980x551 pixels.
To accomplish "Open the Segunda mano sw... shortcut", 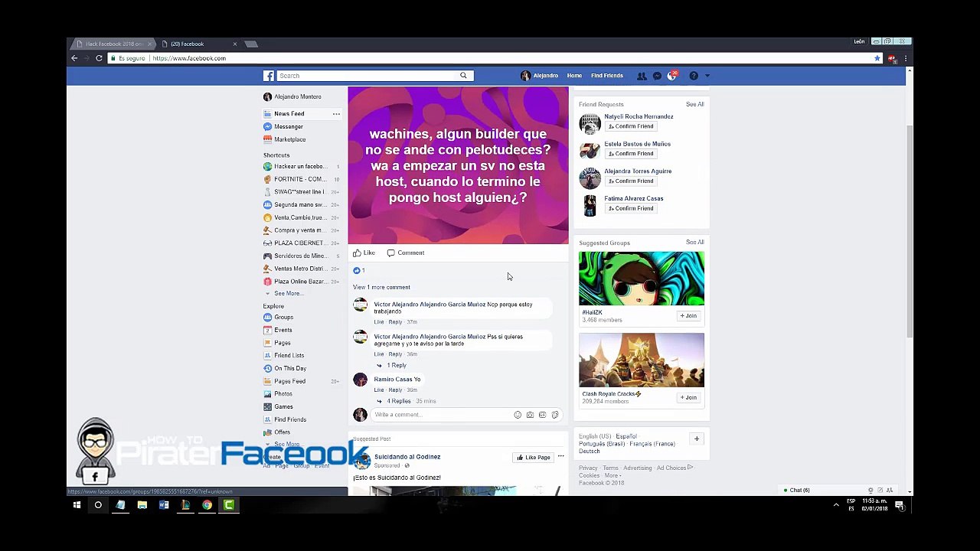I will [x=300, y=205].
